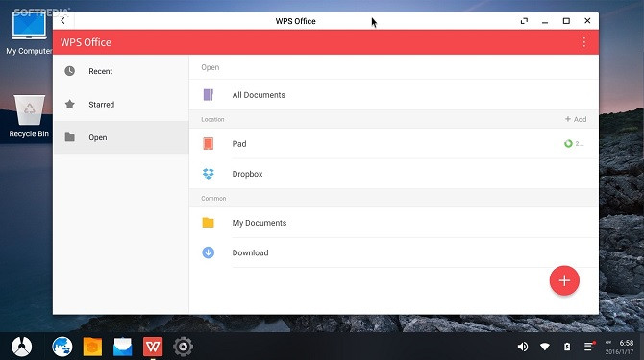
Task: Open the My Documents folder
Action: coord(393,223)
